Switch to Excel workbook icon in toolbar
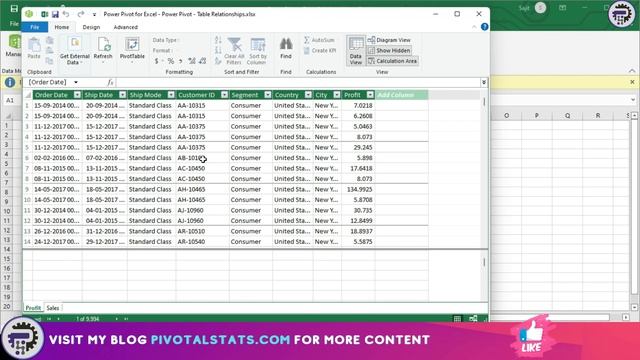Screen dimensions: 640x360 [x=44, y=14]
